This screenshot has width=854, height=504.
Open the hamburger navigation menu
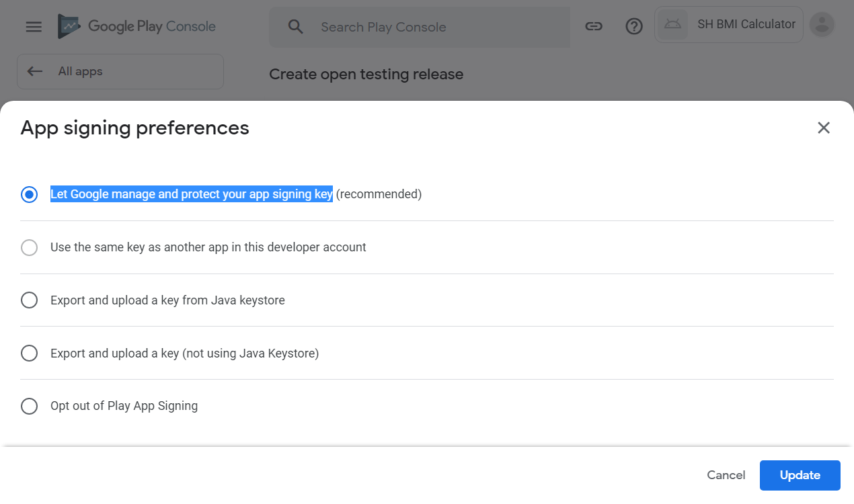[34, 27]
